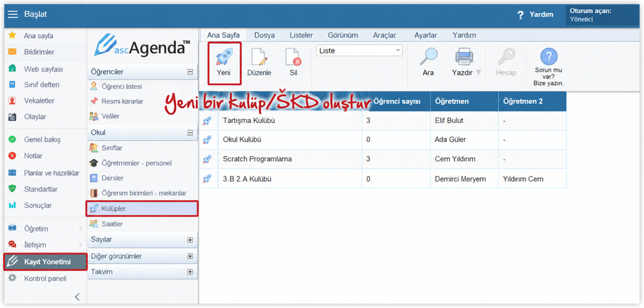Screen dimensions: 644x308
Task: Expand the Sayılar section
Action: point(190,240)
